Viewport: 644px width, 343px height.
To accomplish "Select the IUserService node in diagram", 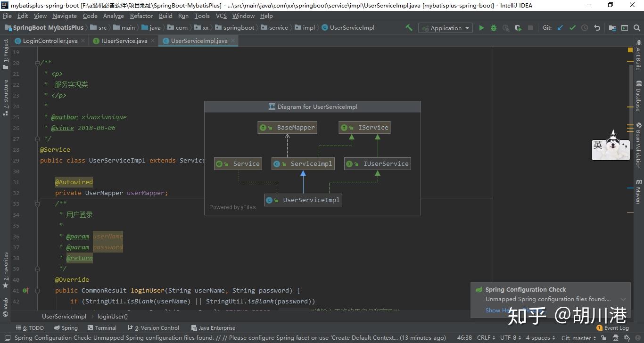I will (x=378, y=164).
